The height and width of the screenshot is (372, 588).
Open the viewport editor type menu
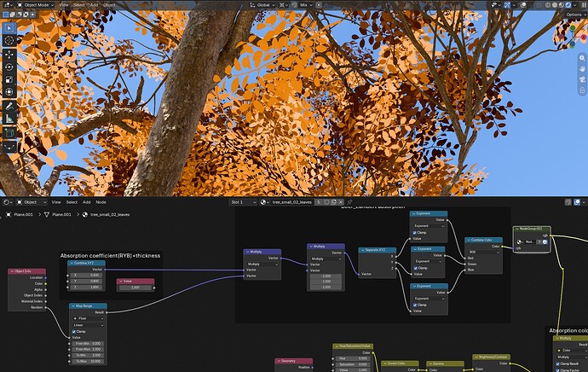pyautogui.click(x=7, y=5)
